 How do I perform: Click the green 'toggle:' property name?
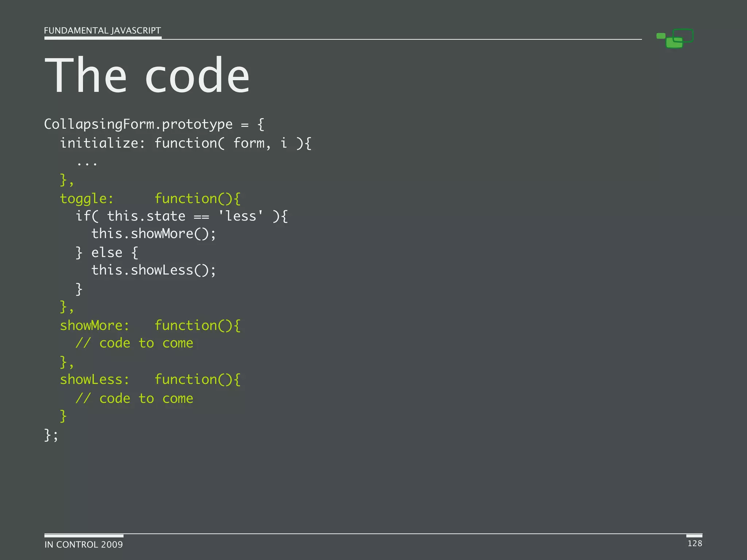(x=87, y=199)
